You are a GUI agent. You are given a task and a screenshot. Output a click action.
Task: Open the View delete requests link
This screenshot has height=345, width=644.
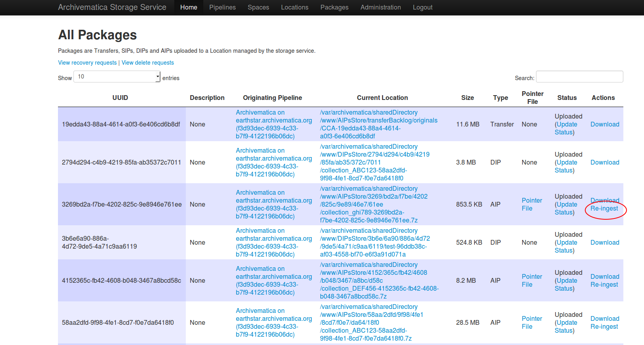click(x=148, y=63)
